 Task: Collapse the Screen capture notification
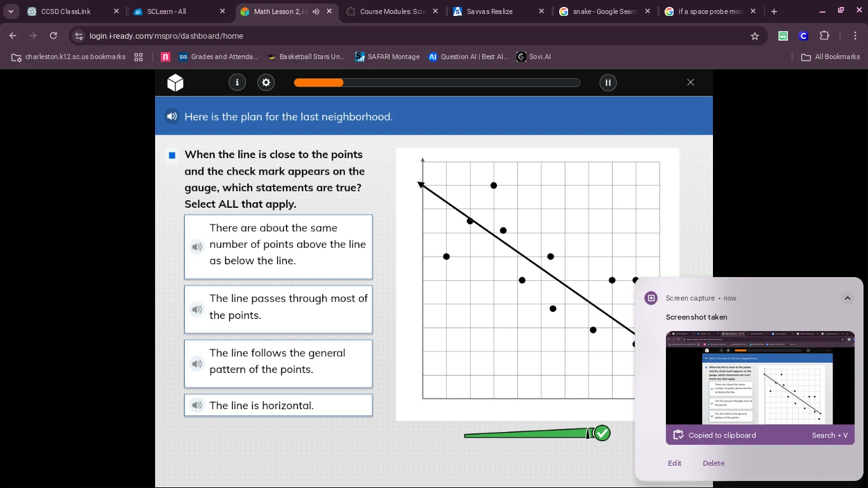pyautogui.click(x=847, y=298)
